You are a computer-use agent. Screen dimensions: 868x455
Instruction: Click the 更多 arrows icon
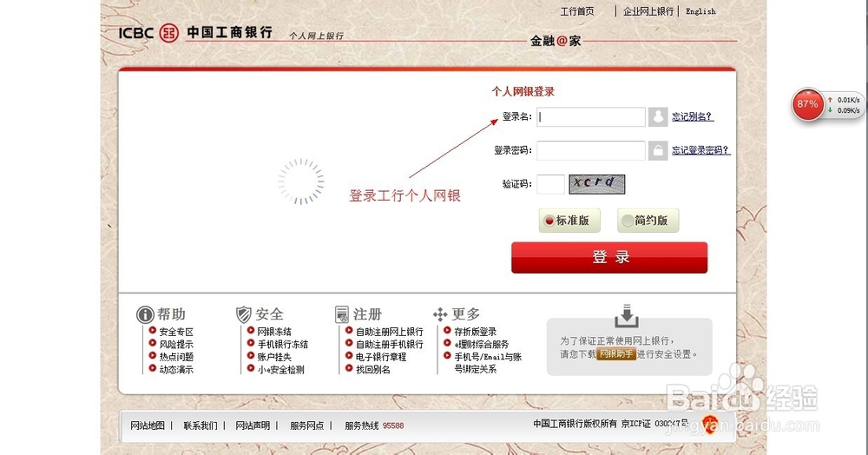[440, 314]
